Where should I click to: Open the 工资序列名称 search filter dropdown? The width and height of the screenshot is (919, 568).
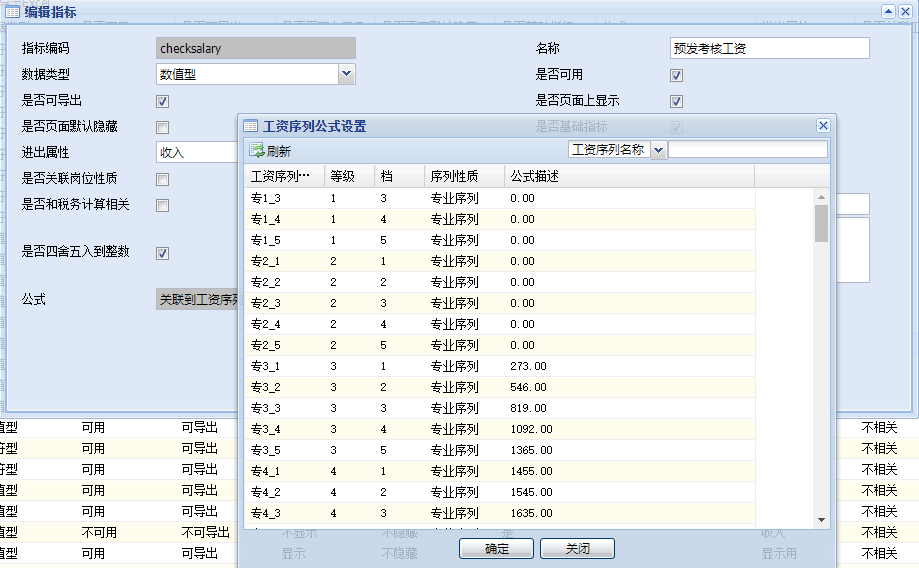click(x=658, y=150)
